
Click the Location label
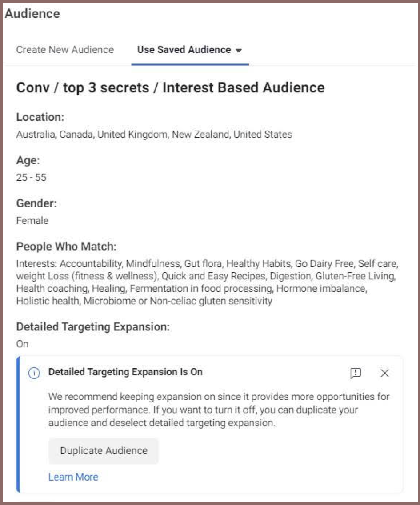[40, 117]
